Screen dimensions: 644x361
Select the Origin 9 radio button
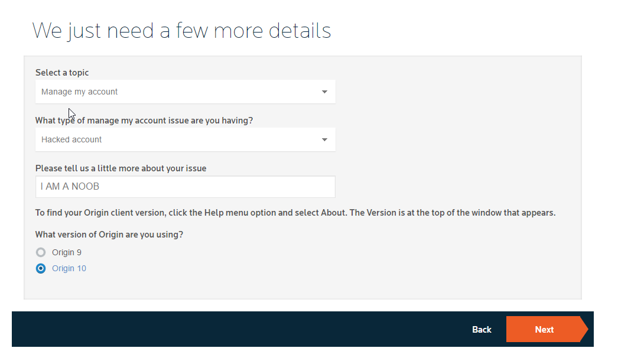click(41, 252)
